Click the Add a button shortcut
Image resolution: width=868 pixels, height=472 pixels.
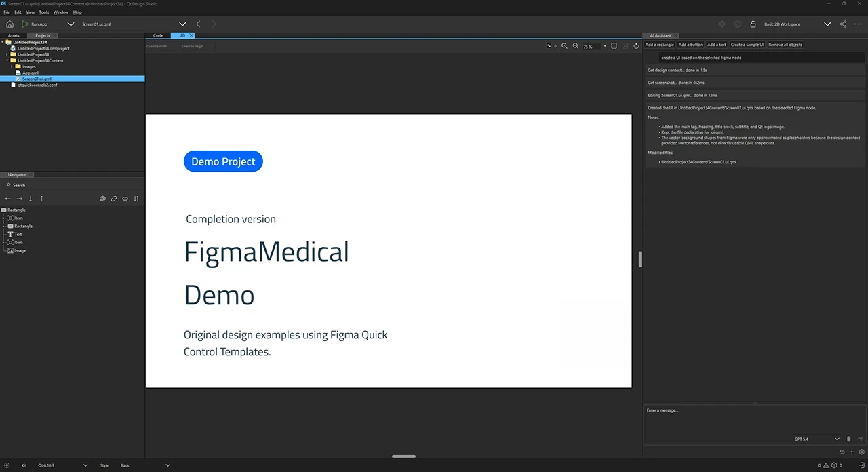click(x=690, y=45)
